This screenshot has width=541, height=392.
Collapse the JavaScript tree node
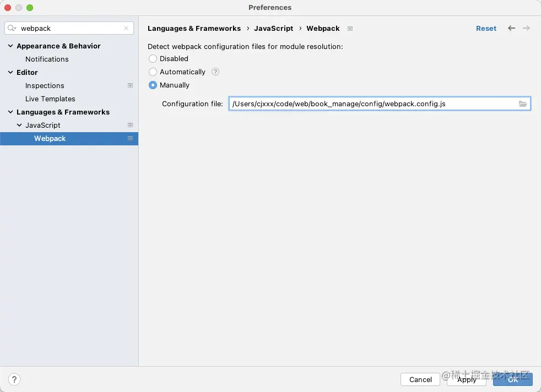pos(19,125)
